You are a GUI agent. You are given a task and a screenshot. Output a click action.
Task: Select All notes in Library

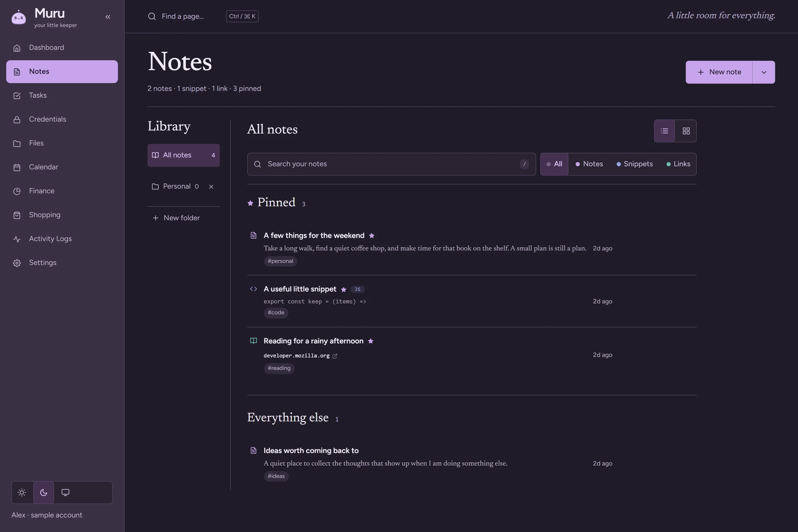coord(184,155)
